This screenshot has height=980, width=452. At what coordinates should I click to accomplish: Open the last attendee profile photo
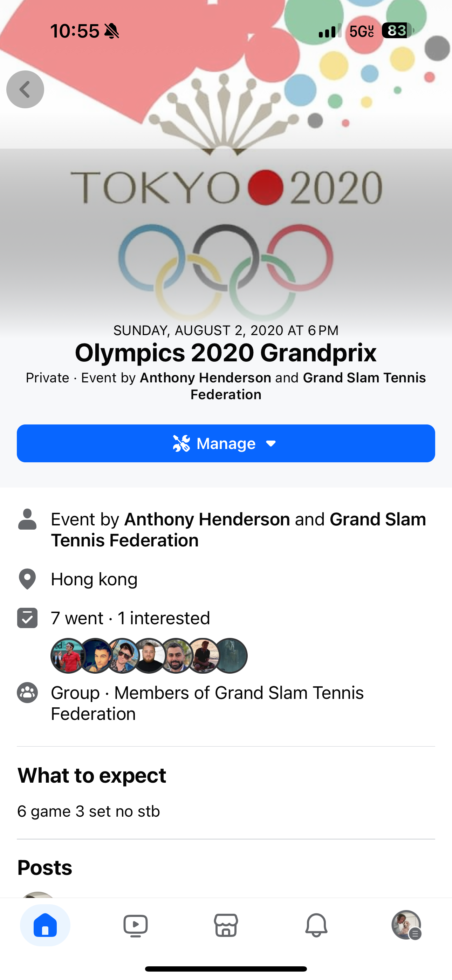click(x=230, y=656)
